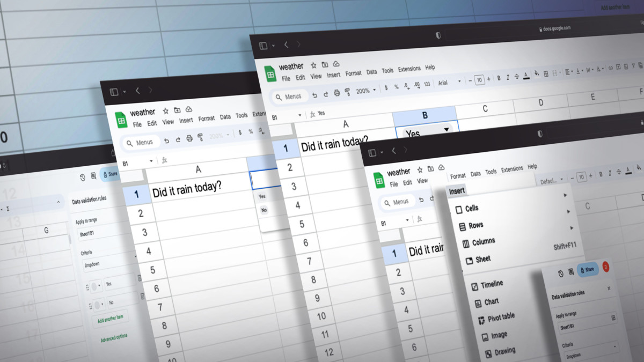644x362 pixels.
Task: Click Decrease decimal places in the window showing the Yes chip
Action: point(406,86)
